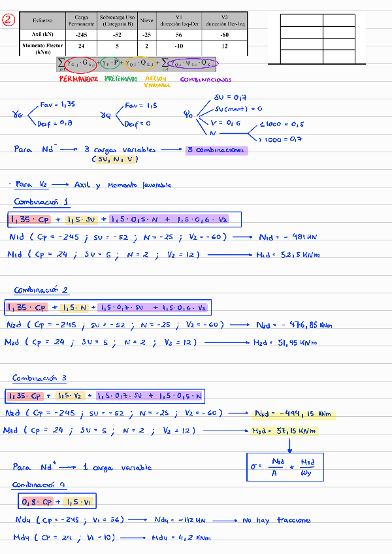
Task: Click the V2 dirección Der-Izq header
Action: pyautogui.click(x=225, y=21)
